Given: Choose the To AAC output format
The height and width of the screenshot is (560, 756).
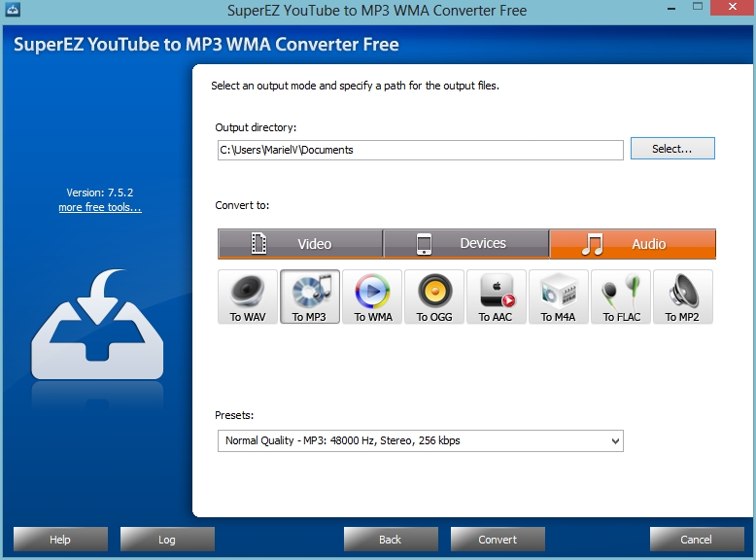Looking at the screenshot, I should click(x=497, y=297).
